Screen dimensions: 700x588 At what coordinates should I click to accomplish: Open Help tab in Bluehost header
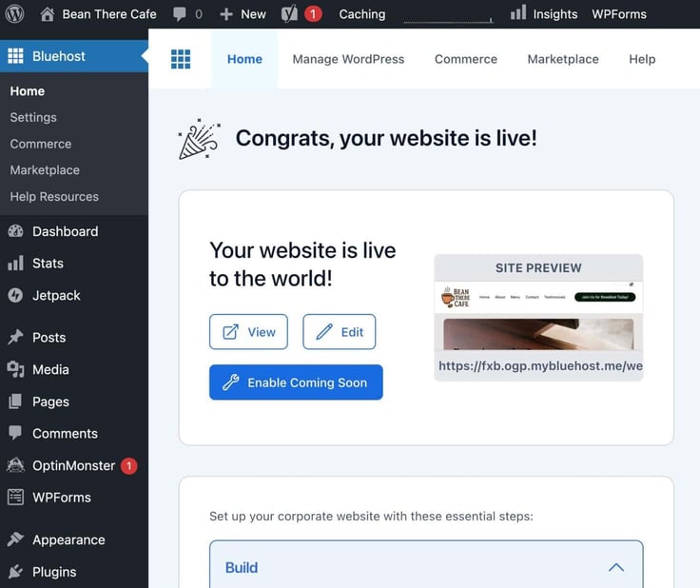pos(642,59)
